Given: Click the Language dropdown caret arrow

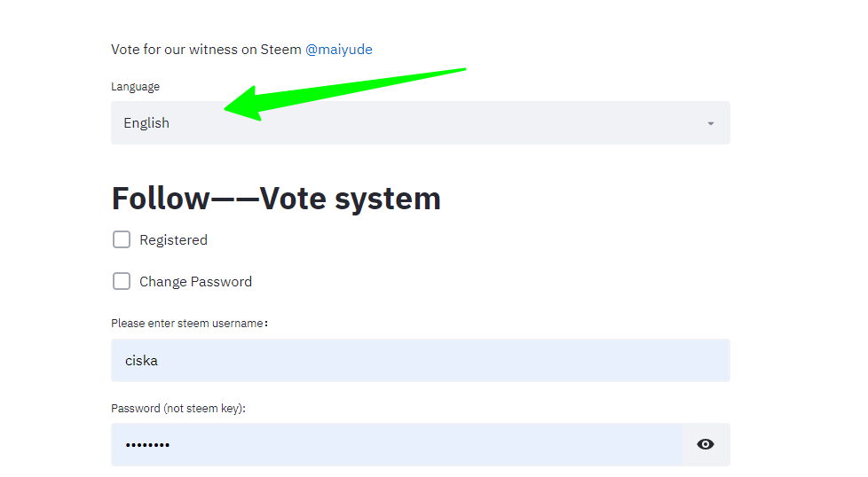Looking at the screenshot, I should point(711,124).
